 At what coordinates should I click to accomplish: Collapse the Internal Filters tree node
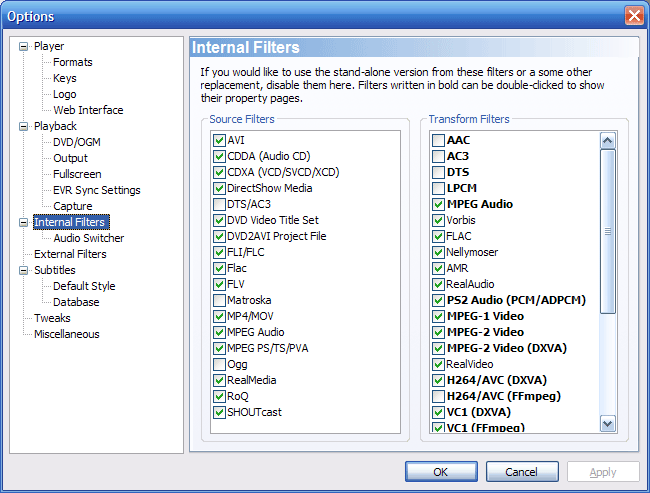[25, 222]
